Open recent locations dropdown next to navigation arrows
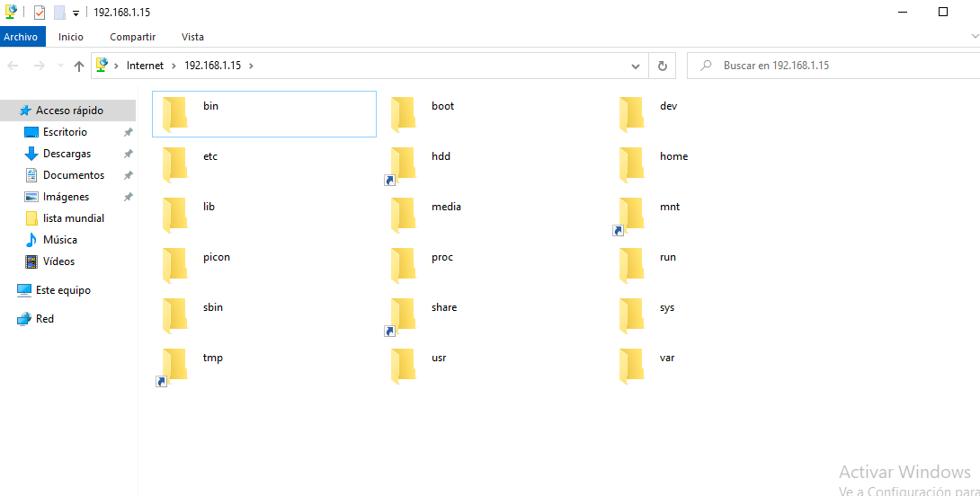Viewport: 980px width, 496px height. [x=60, y=66]
